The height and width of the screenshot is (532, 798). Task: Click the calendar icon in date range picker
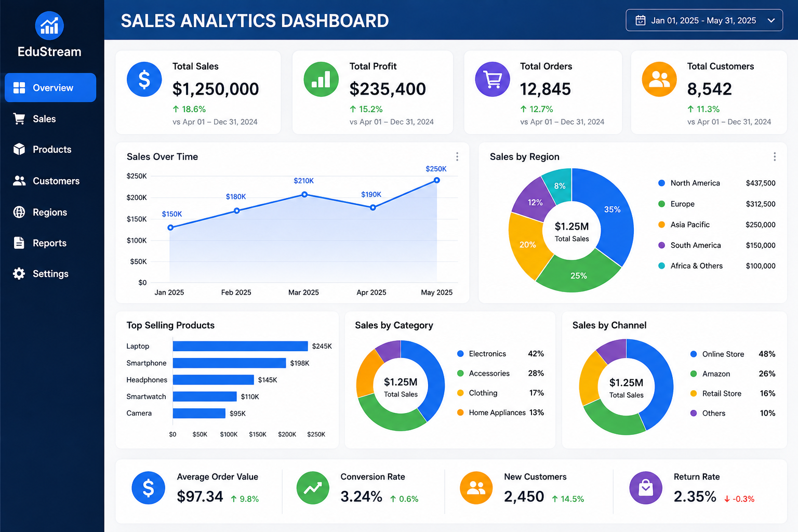[641, 20]
